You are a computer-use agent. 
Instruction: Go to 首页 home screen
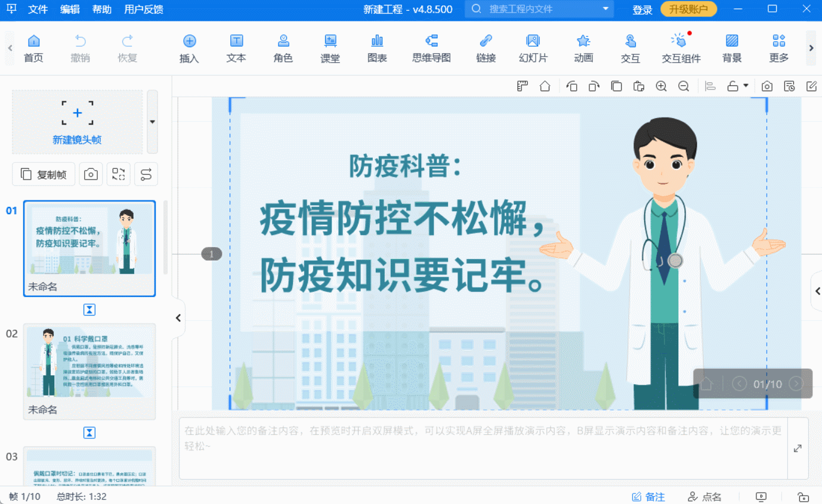coord(33,48)
